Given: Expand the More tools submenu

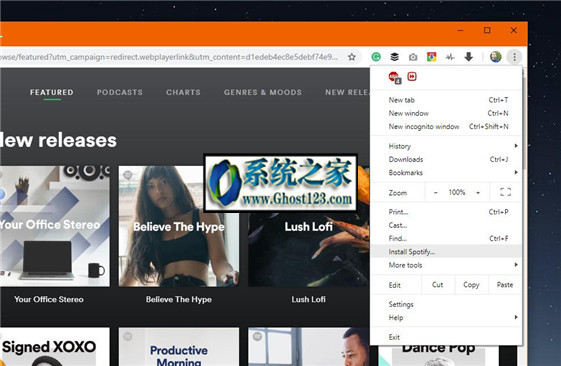Looking at the screenshot, I should 446,265.
